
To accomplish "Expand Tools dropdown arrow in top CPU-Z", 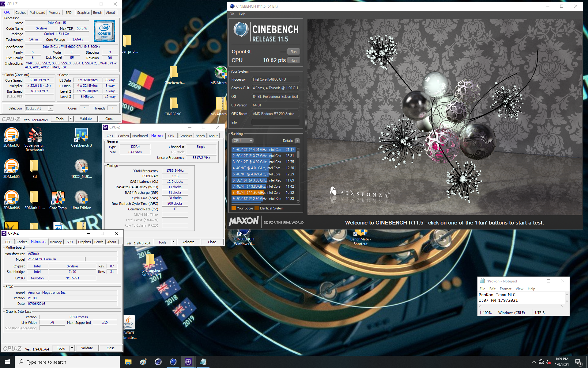I will [x=71, y=119].
